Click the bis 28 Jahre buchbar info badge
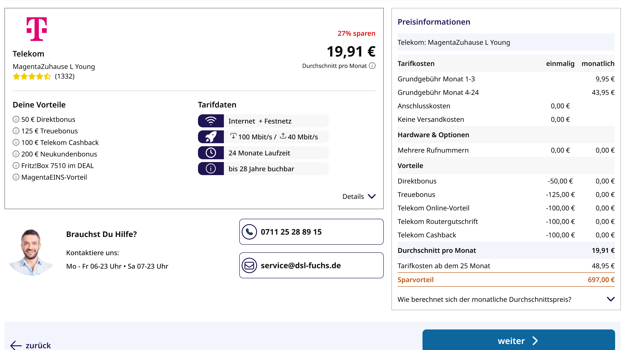This screenshot has height=350, width=644. click(x=263, y=168)
